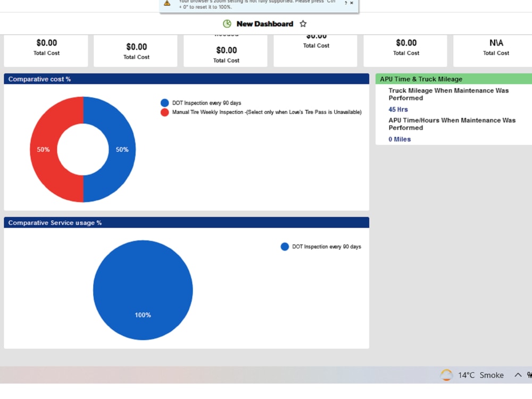532x399 pixels.
Task: Click the Smoke weather icon in the taskbar
Action: click(446, 375)
